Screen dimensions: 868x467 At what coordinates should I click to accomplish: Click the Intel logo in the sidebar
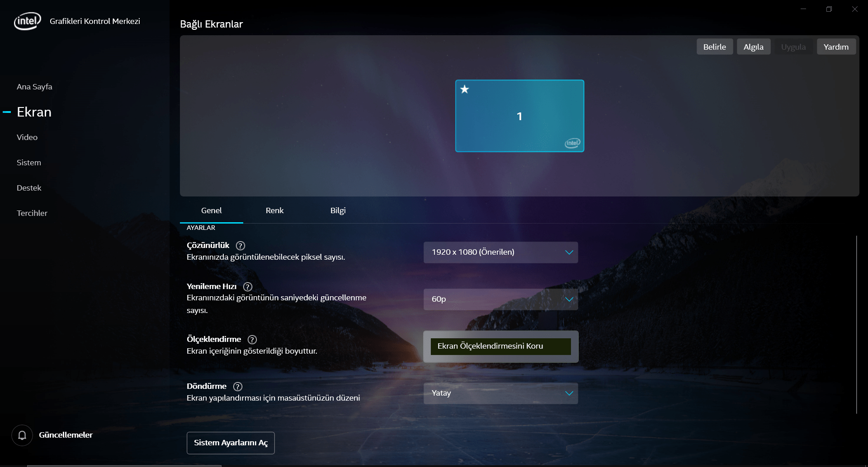(27, 21)
